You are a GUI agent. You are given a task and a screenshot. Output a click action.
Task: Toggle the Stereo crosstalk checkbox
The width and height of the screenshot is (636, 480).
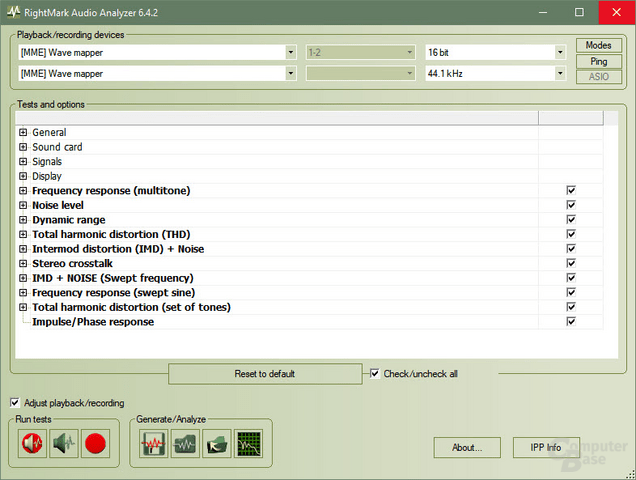point(571,263)
